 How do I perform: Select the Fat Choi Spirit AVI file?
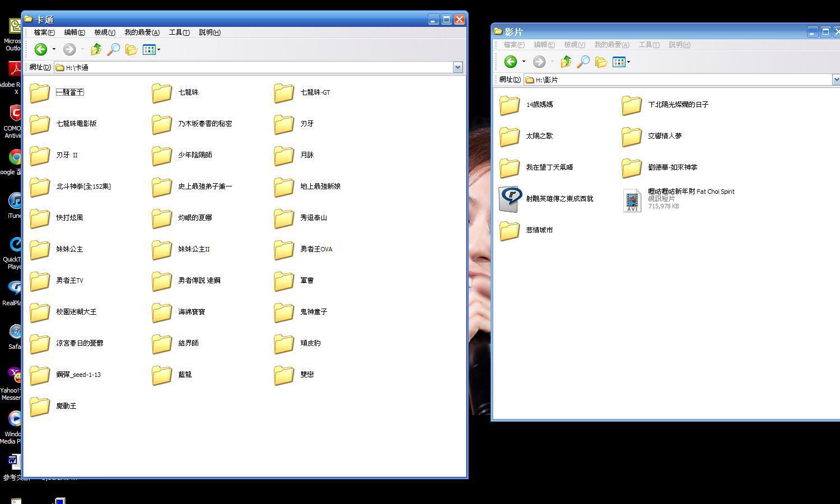[x=632, y=199]
